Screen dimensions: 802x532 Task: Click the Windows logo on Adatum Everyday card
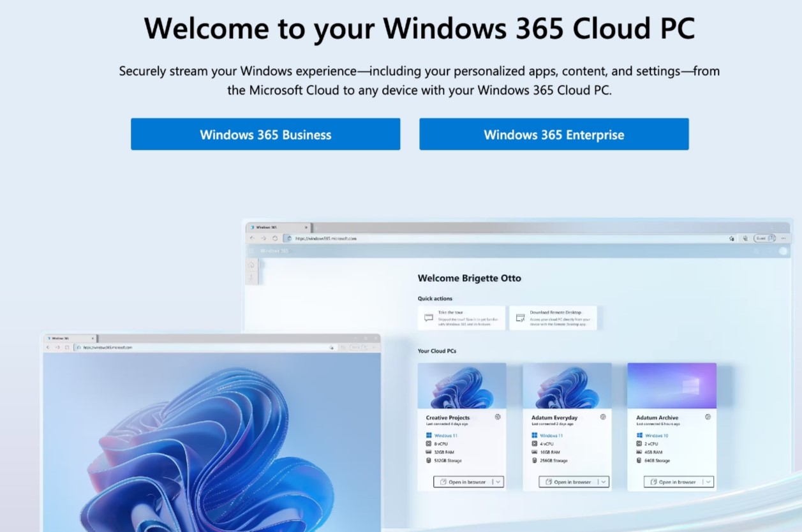(534, 435)
